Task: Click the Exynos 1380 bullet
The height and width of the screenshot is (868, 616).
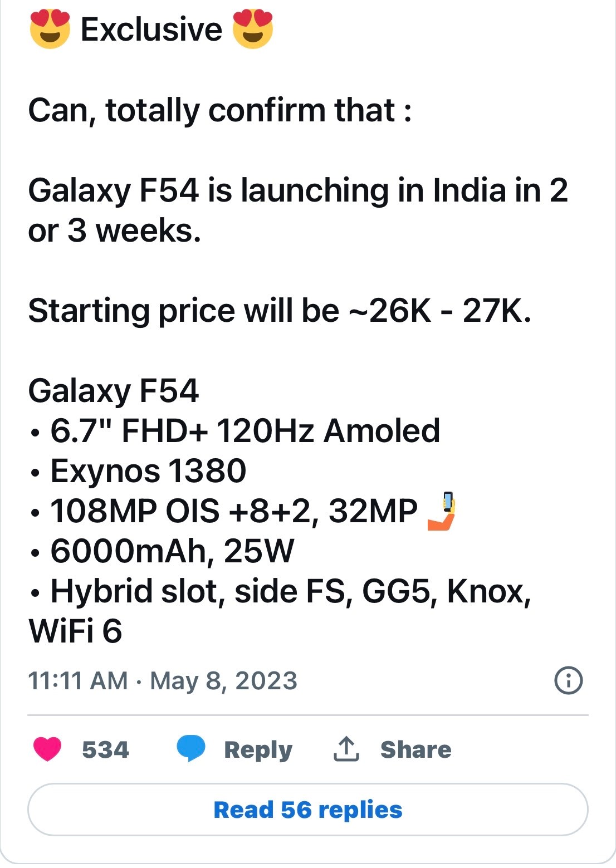Action: point(148,471)
